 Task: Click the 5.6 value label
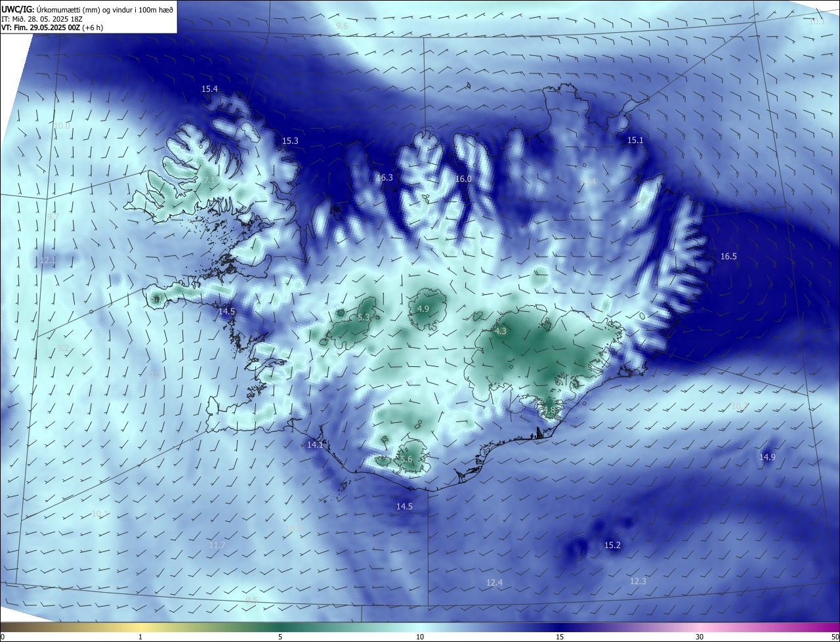406,459
